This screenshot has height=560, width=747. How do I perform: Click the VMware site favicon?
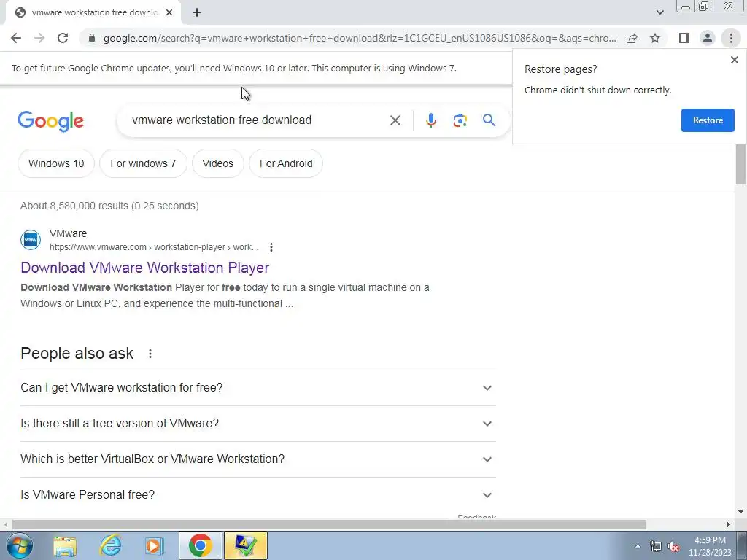click(31, 239)
